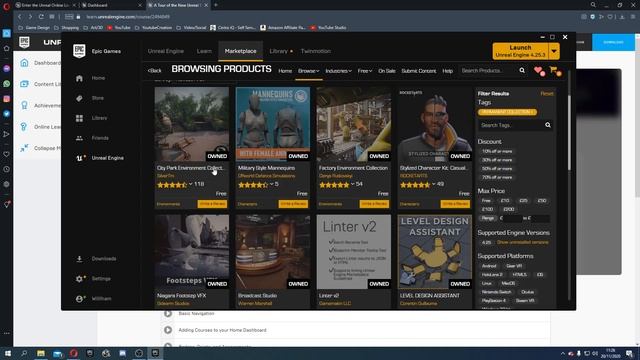The width and height of the screenshot is (640, 360).
Task: Click play icon beside Basic Navigation lesson
Action: (x=168, y=313)
